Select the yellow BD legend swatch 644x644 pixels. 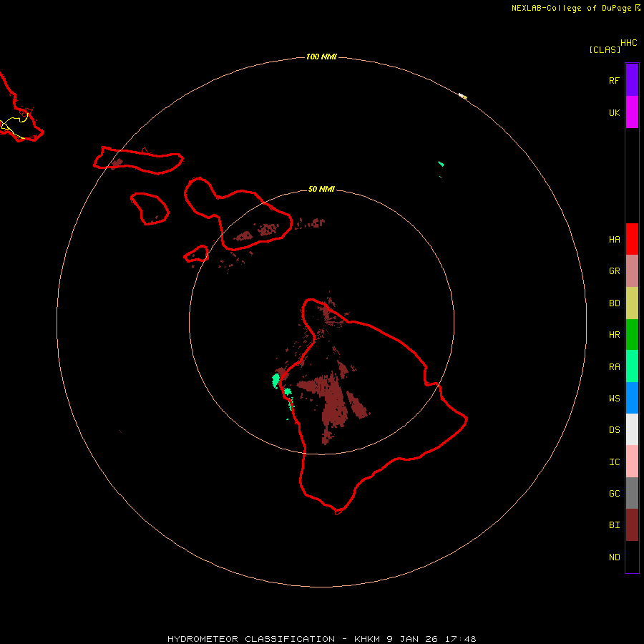point(632,303)
